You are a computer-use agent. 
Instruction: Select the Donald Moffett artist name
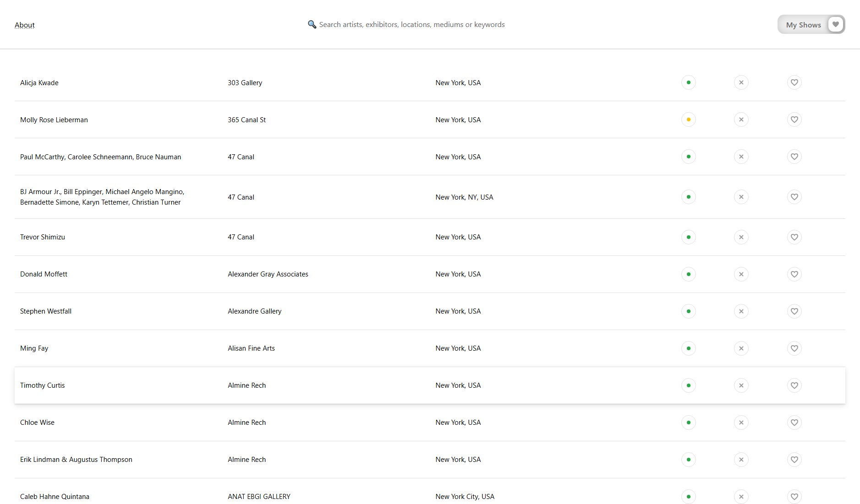click(44, 274)
